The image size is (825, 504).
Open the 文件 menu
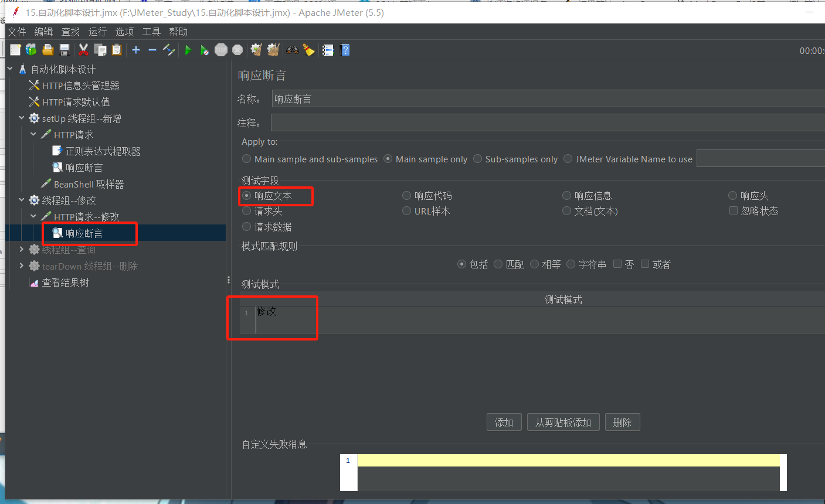(16, 32)
